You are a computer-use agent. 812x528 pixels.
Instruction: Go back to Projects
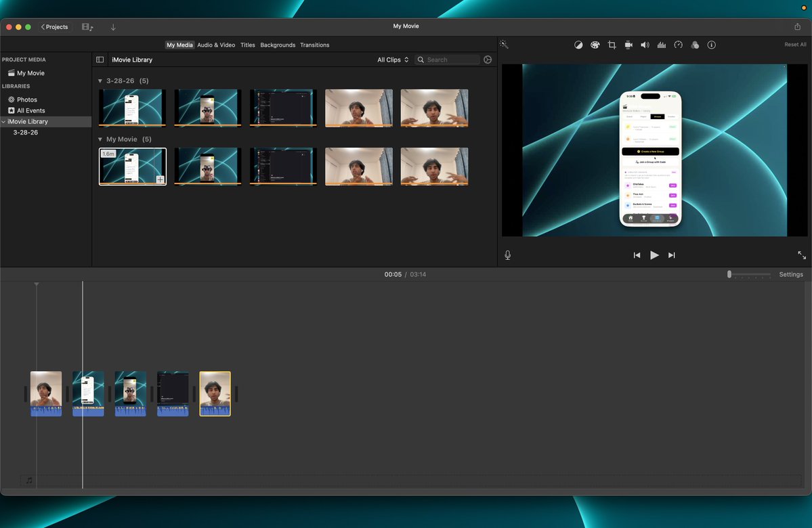tap(54, 27)
